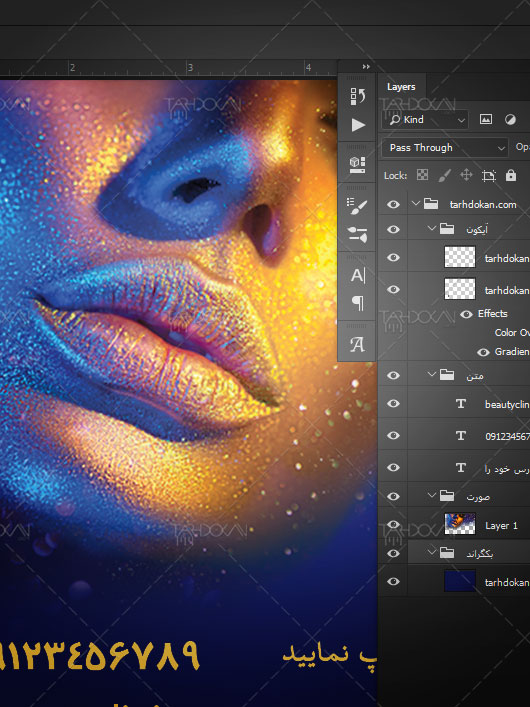Click the Gradient effect label text
530x707 pixels.
tap(512, 352)
